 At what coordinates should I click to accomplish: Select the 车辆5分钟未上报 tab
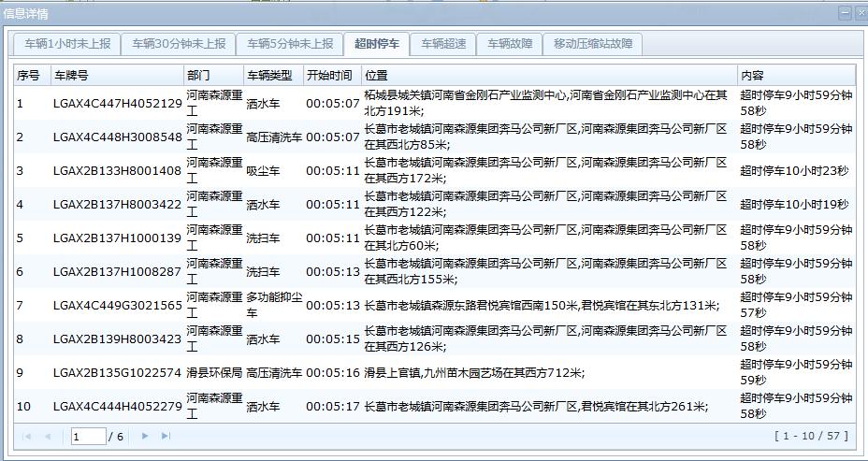[x=290, y=44]
